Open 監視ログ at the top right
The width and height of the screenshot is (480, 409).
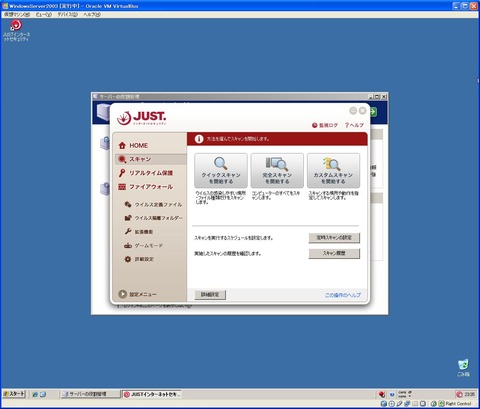[x=325, y=125]
